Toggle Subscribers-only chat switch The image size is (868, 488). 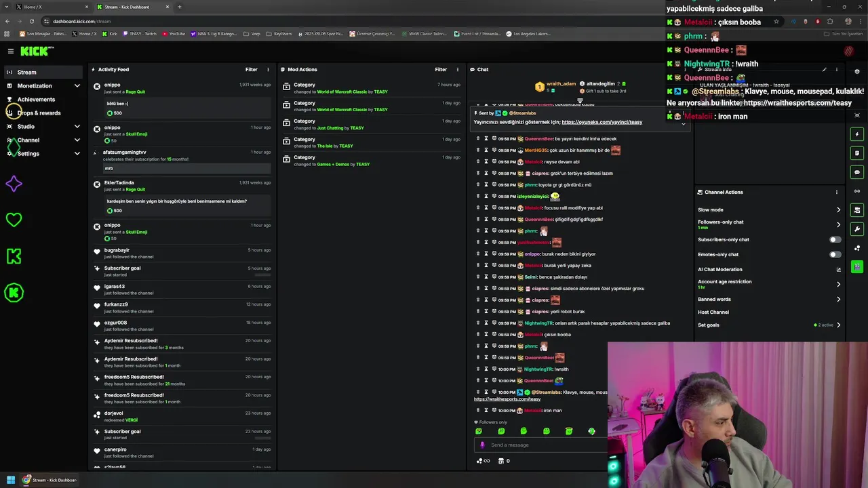[x=835, y=239]
